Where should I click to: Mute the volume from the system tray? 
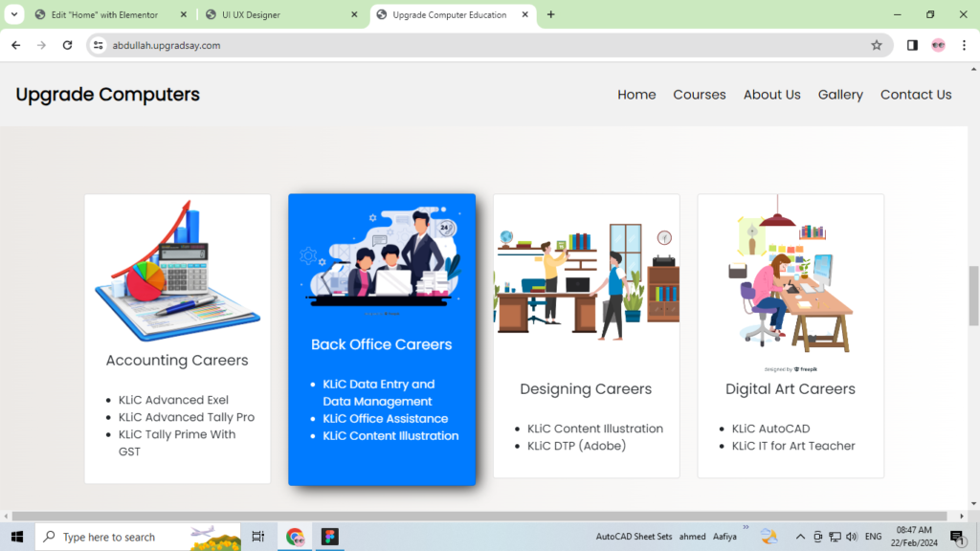tap(851, 537)
